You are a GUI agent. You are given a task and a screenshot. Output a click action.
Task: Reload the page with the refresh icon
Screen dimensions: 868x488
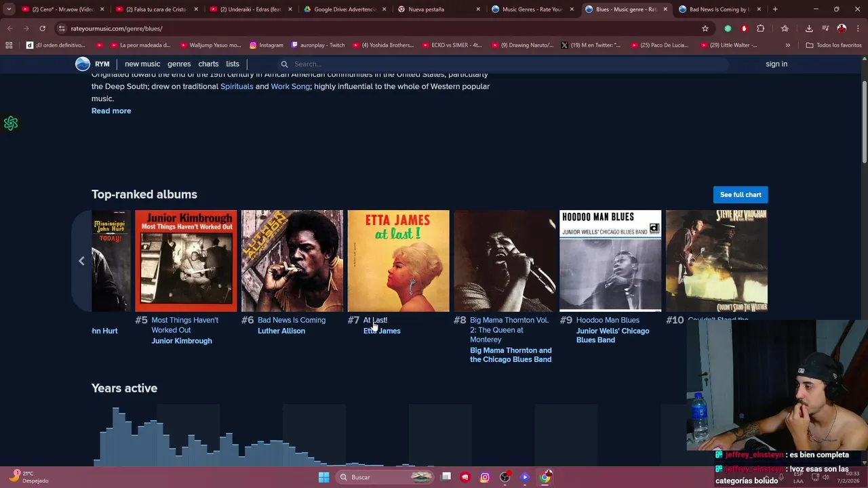[x=42, y=28]
